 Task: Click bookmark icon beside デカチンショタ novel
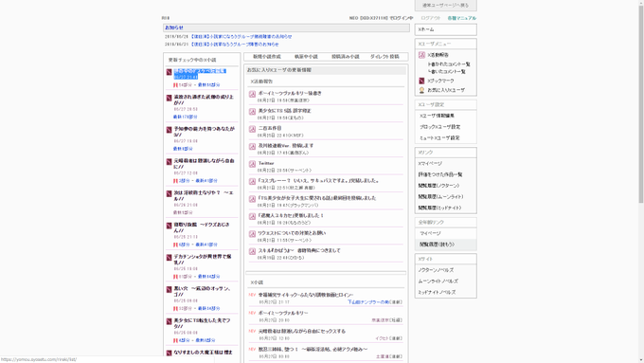click(169, 258)
